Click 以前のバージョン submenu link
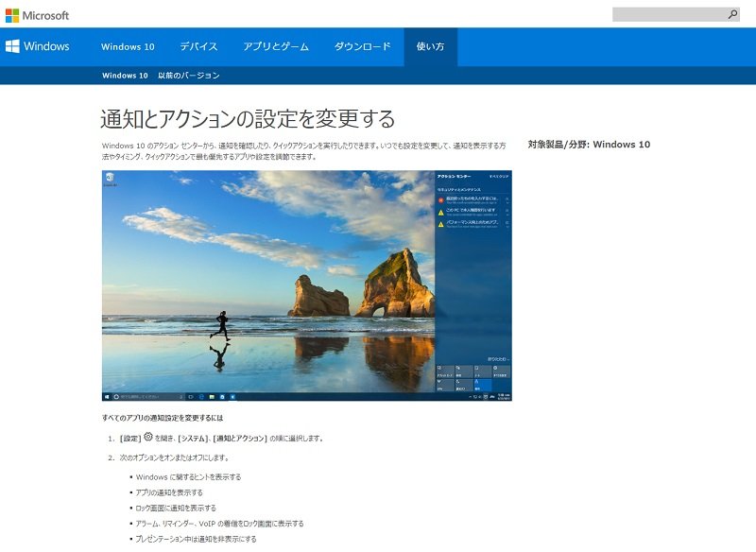 189,76
